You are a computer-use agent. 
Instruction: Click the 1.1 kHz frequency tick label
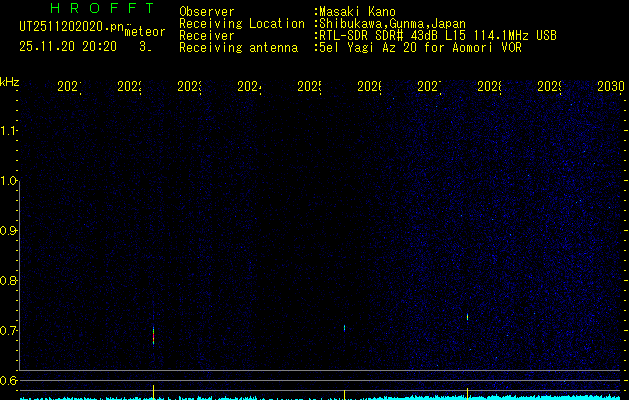click(8, 131)
